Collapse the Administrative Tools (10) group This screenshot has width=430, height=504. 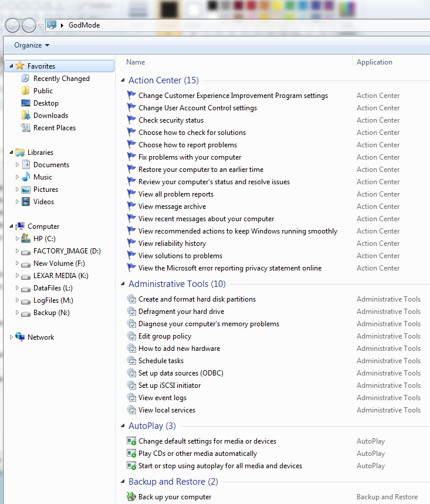pos(123,284)
